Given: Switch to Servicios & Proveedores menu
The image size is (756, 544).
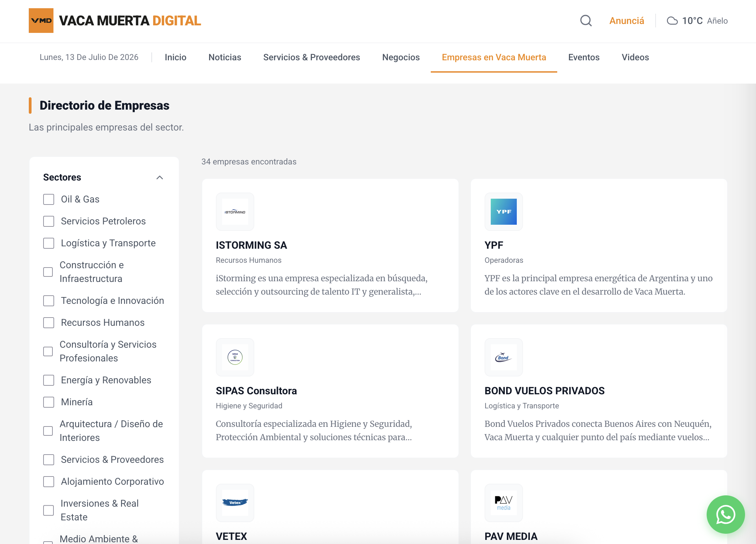Looking at the screenshot, I should 312,57.
